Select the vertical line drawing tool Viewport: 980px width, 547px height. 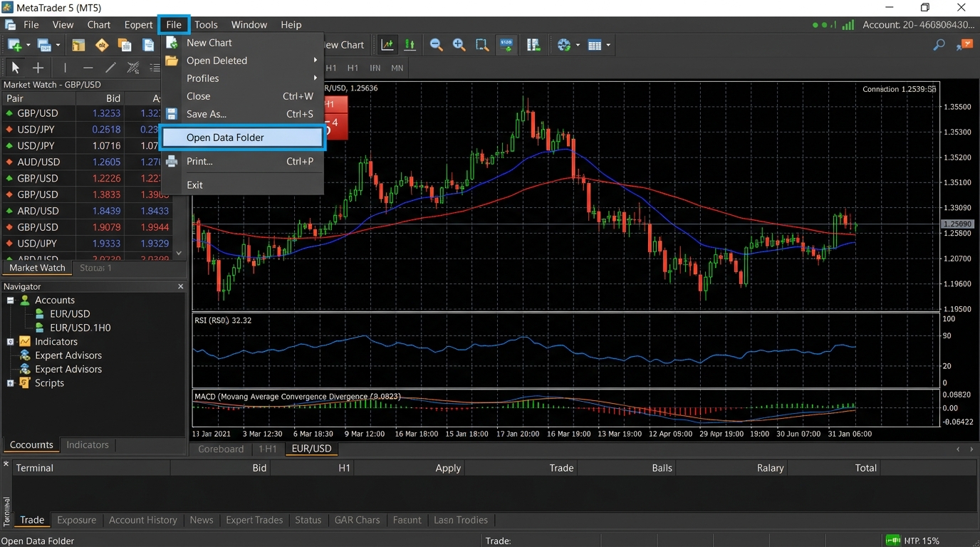click(x=65, y=68)
